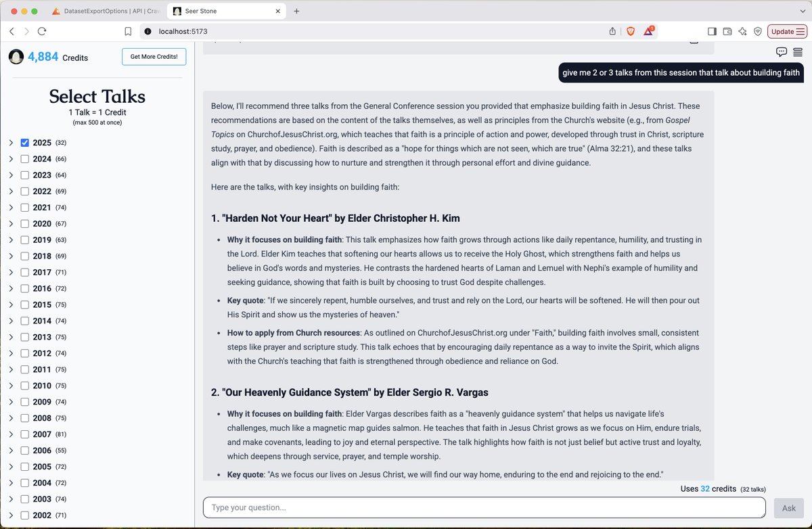Check the 2024 talks checkbox
812x529 pixels.
25,159
